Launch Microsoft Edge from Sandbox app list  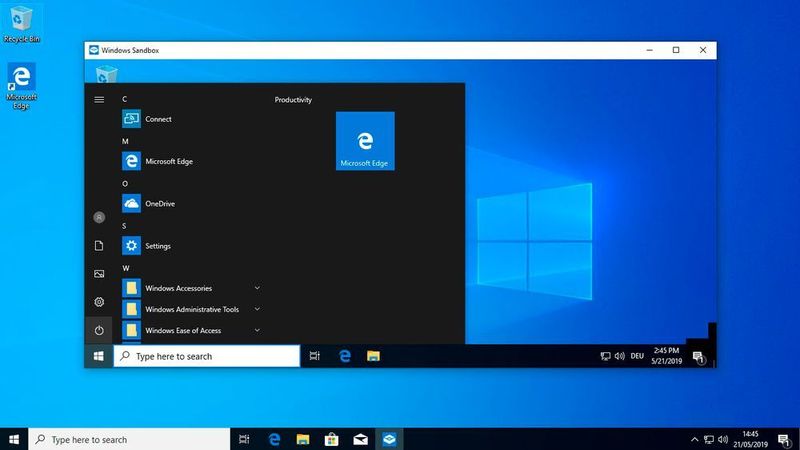point(191,161)
